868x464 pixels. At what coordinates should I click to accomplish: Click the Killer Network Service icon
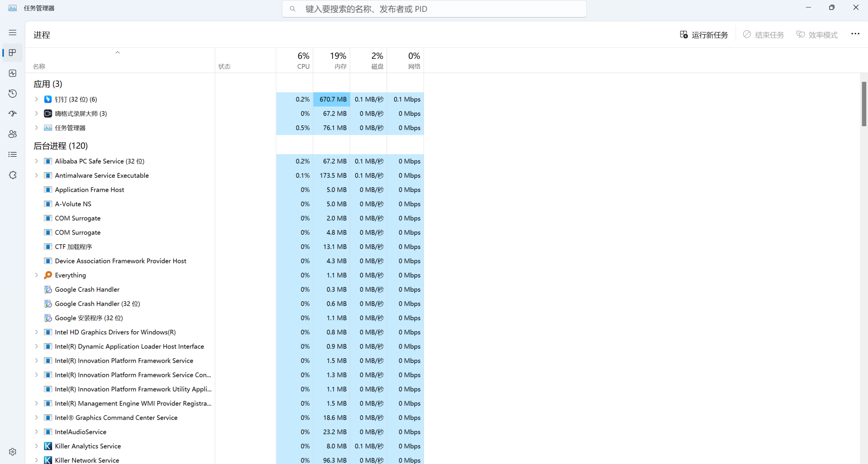coord(48,460)
